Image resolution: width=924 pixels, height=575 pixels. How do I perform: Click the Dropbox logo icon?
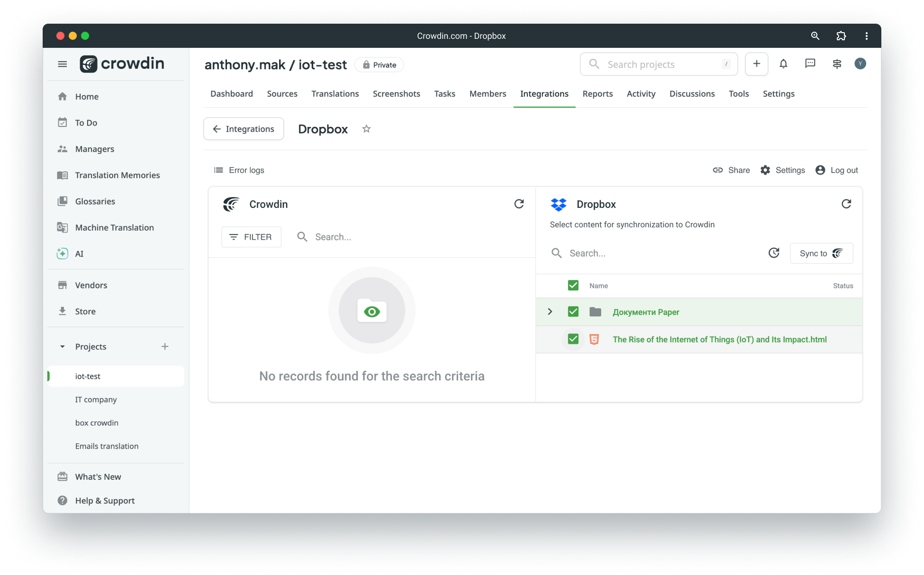pos(559,204)
